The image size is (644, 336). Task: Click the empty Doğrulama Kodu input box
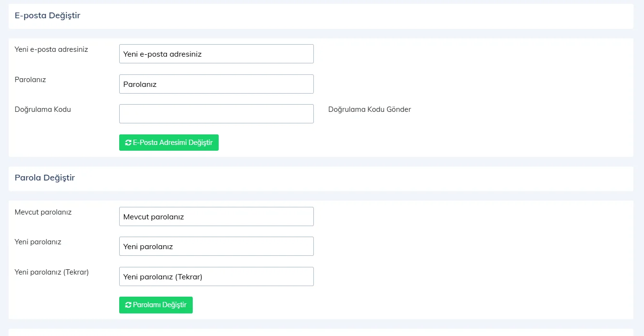[x=216, y=114]
